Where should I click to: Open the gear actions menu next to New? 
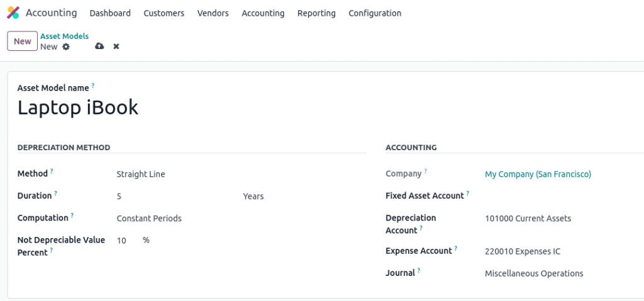(x=66, y=47)
